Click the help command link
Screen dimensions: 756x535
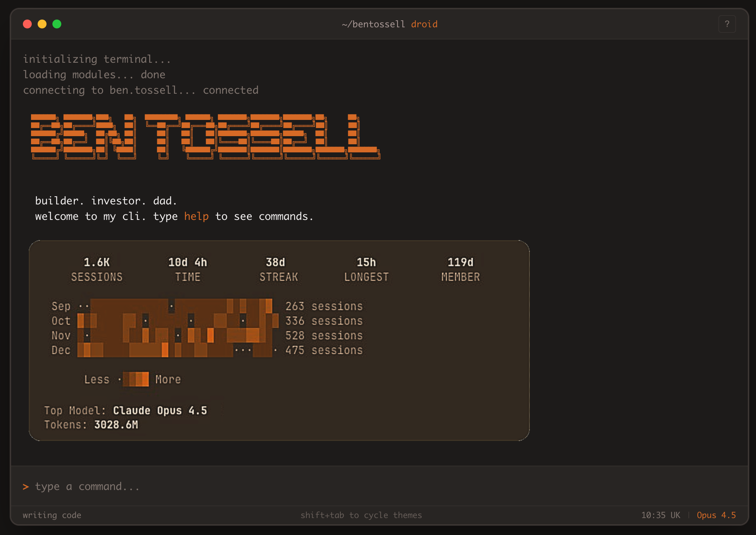click(196, 216)
